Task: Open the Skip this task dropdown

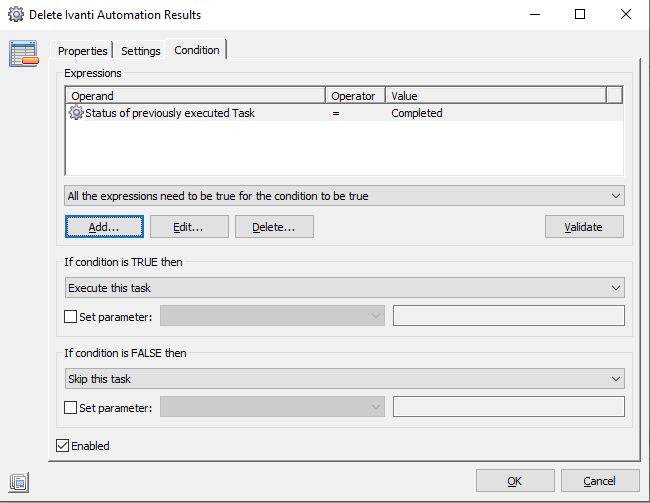Action: coord(344,379)
